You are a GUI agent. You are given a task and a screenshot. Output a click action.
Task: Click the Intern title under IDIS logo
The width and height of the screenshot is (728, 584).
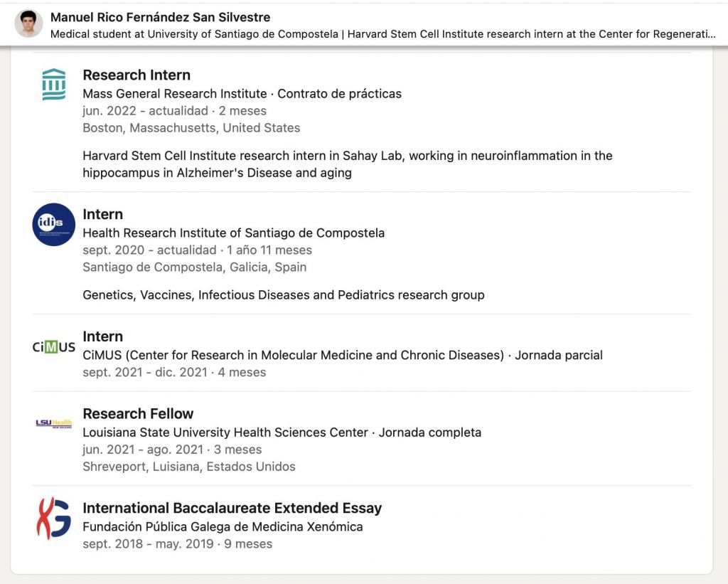[x=102, y=214]
